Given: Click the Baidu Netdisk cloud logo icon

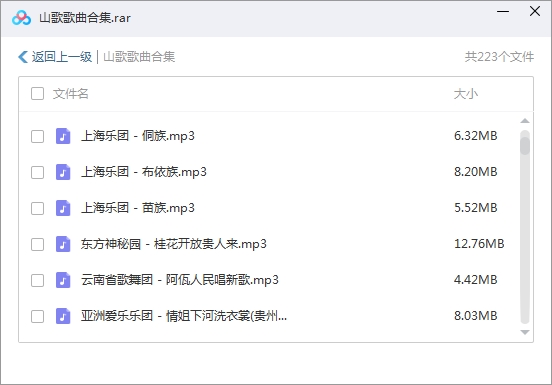Looking at the screenshot, I should click(21, 18).
